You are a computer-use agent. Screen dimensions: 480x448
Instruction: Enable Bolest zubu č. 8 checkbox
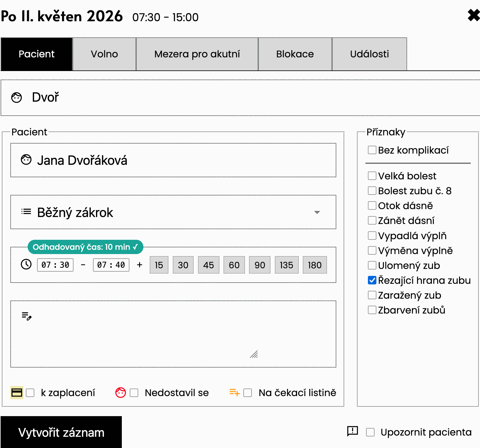pyautogui.click(x=372, y=191)
